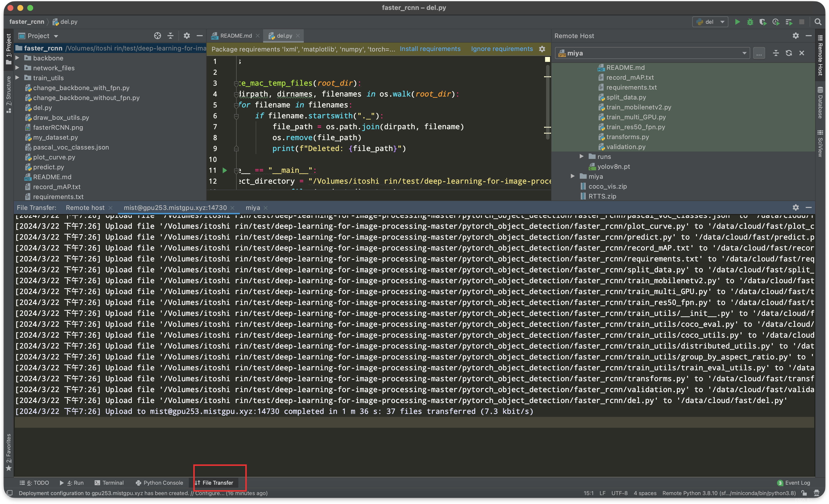Click LF line separator in status bar
This screenshot has width=829, height=504.
tap(602, 493)
